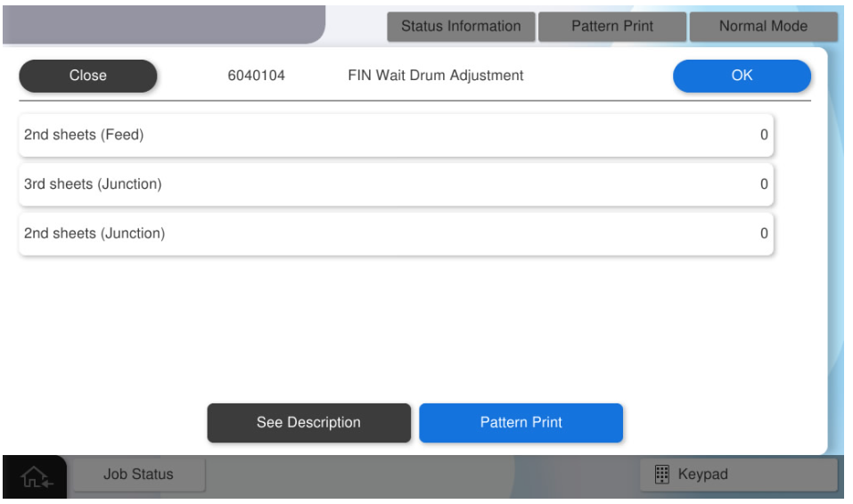This screenshot has width=853, height=504.
Task: Open Job Status
Action: [x=138, y=475]
